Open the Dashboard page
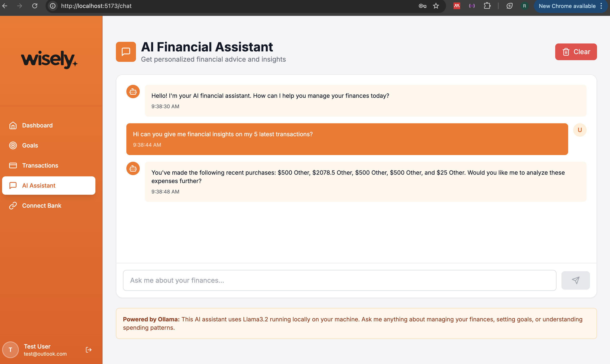The image size is (610, 364). click(x=37, y=125)
